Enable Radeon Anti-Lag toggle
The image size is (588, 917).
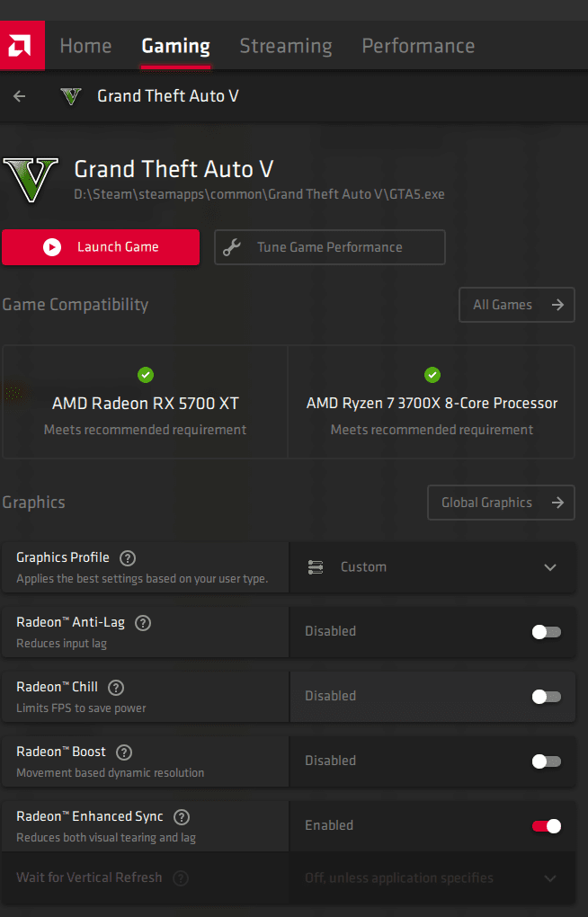click(546, 632)
